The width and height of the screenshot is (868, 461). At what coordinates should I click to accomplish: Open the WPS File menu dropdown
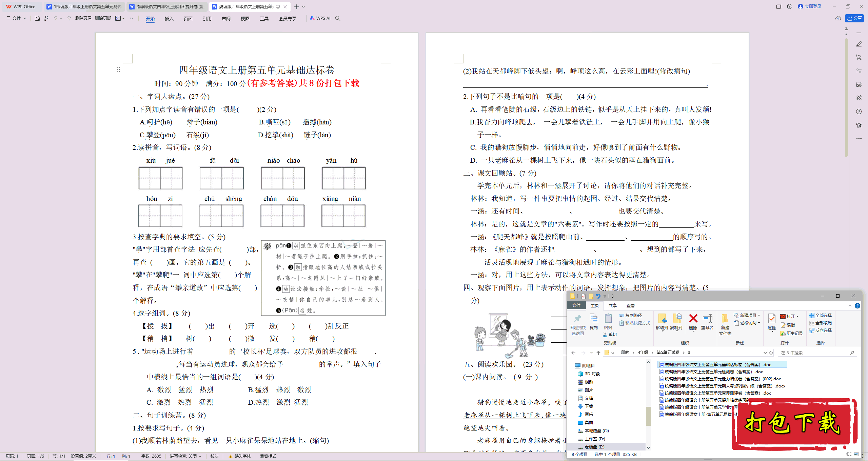click(16, 18)
